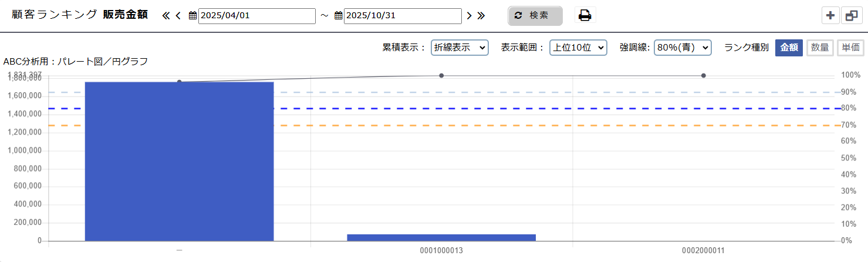
Task: Click the end date field 2025/10/31
Action: [403, 16]
